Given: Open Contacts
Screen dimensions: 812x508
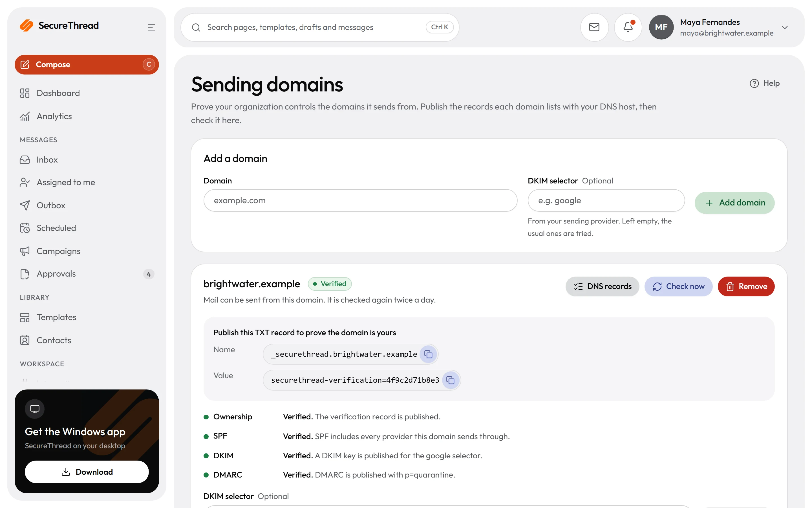Looking at the screenshot, I should coord(87,340).
